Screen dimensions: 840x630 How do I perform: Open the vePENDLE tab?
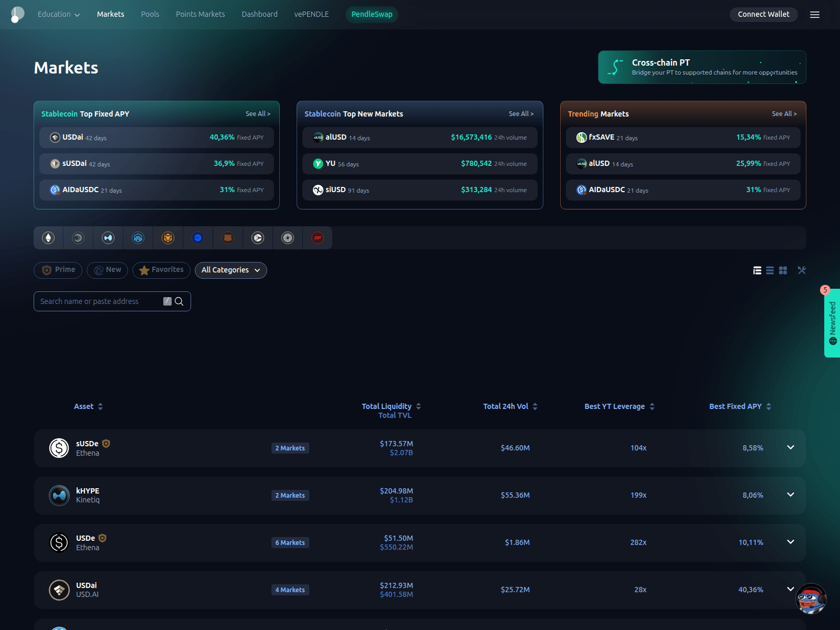tap(312, 14)
